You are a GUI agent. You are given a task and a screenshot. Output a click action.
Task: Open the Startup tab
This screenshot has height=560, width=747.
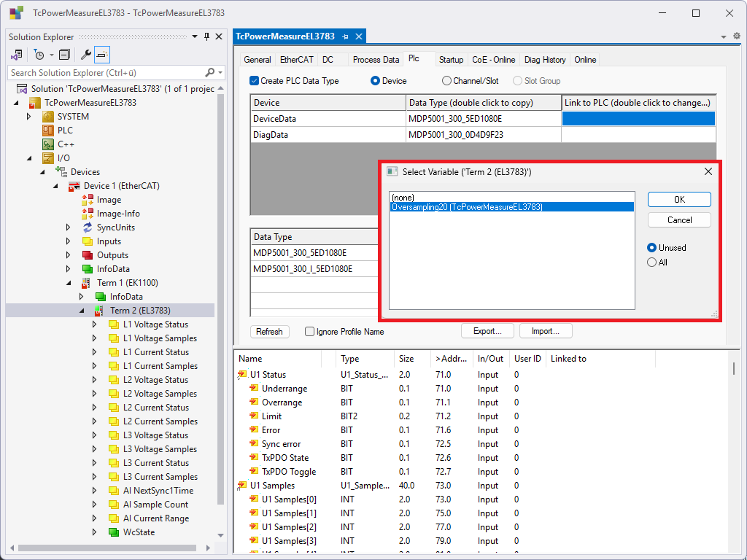click(451, 60)
